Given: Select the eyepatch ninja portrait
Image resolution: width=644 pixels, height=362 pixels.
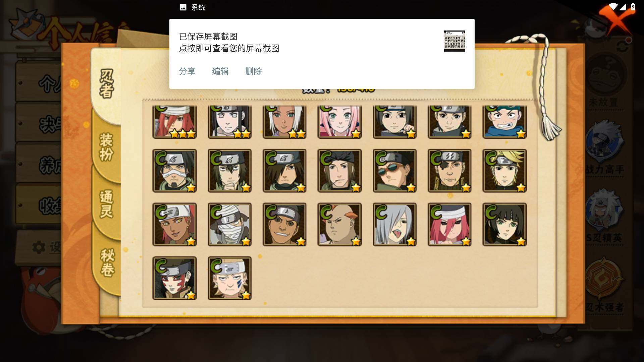Looking at the screenshot, I should pyautogui.click(x=449, y=171).
